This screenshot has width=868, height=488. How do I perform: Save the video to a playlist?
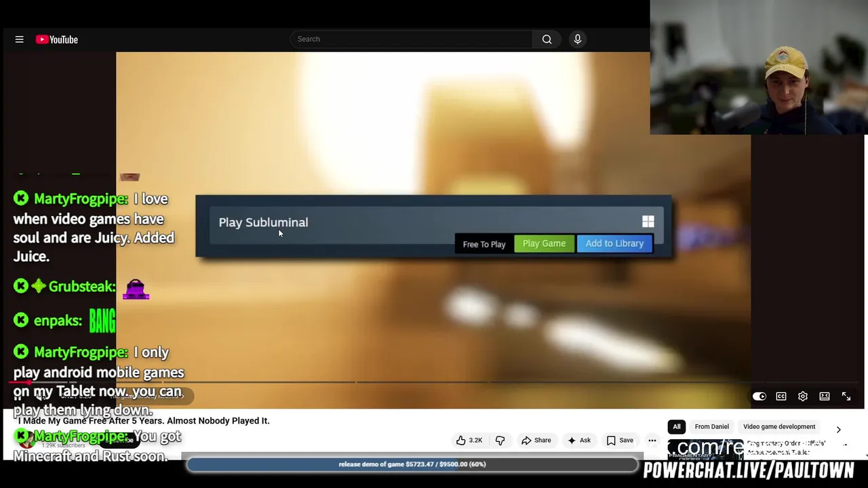click(x=619, y=441)
